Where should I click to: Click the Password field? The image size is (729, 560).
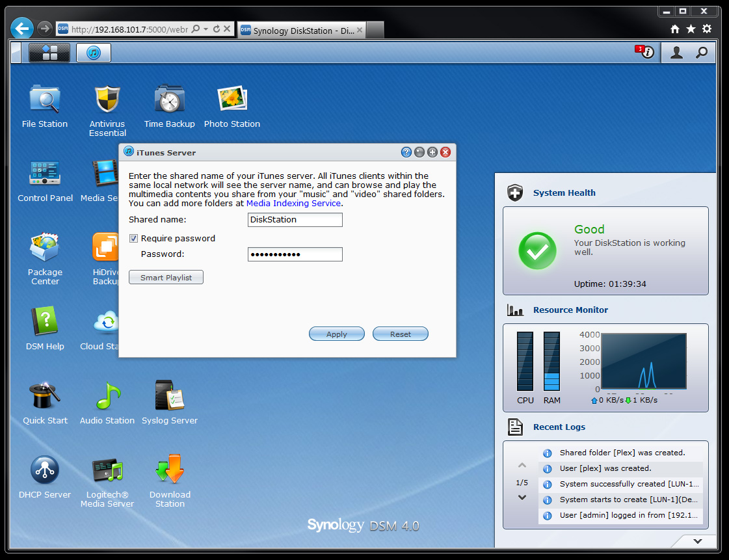tap(295, 254)
